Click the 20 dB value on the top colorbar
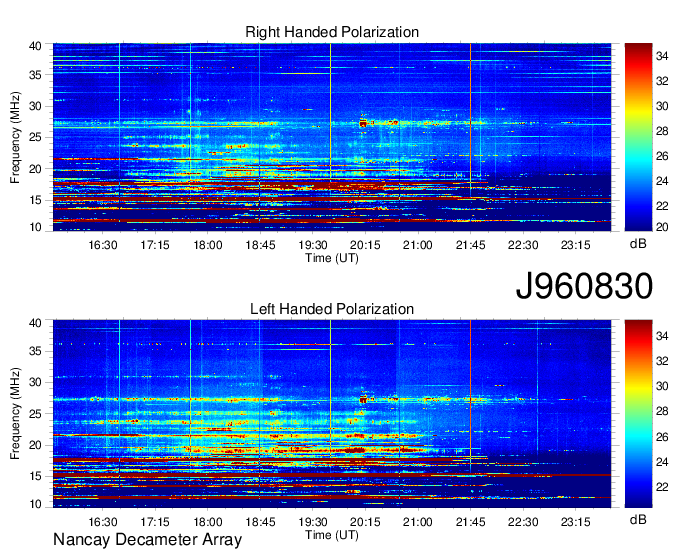This screenshot has height=552, width=680. tap(662, 227)
